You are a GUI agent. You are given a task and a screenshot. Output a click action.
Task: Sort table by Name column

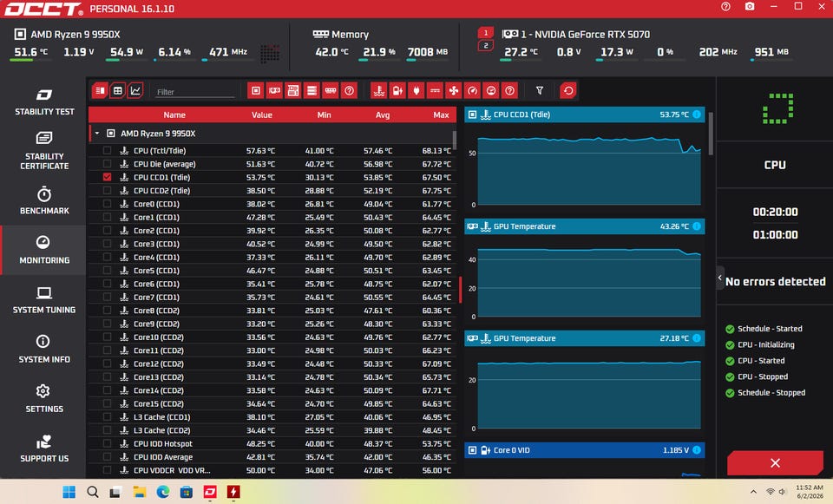tap(174, 115)
